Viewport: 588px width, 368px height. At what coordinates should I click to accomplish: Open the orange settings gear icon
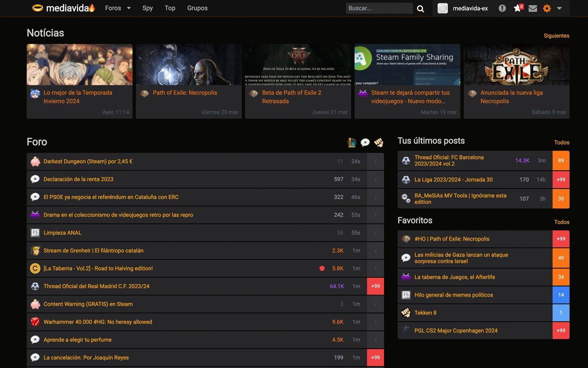[547, 8]
